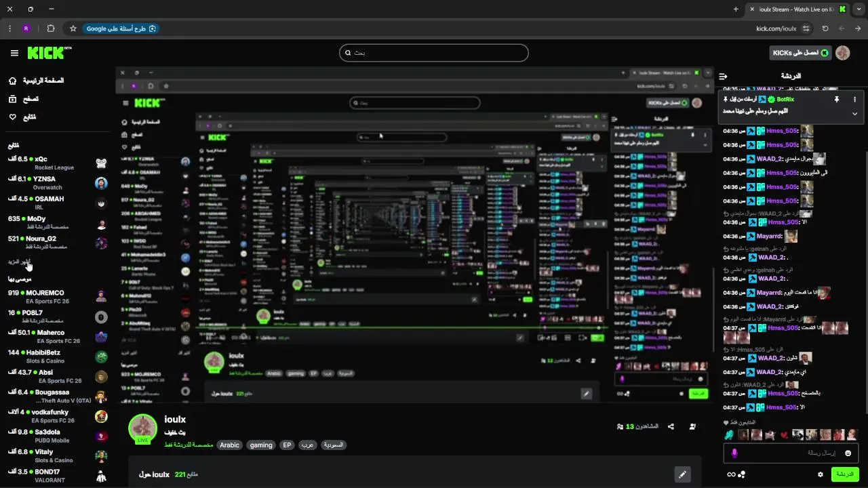Open BOND17 recommended channel
This screenshot has width=868, height=488.
point(58,476)
